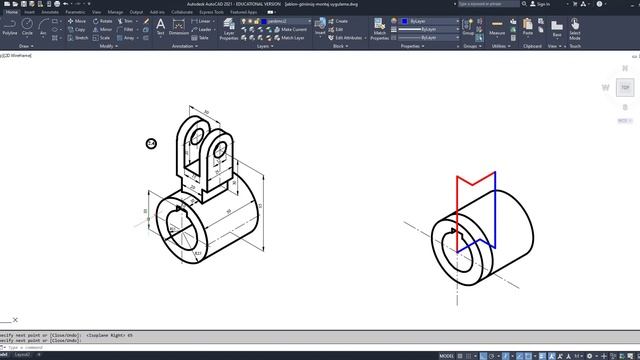Toggle lineweight display in status bar

point(542,356)
